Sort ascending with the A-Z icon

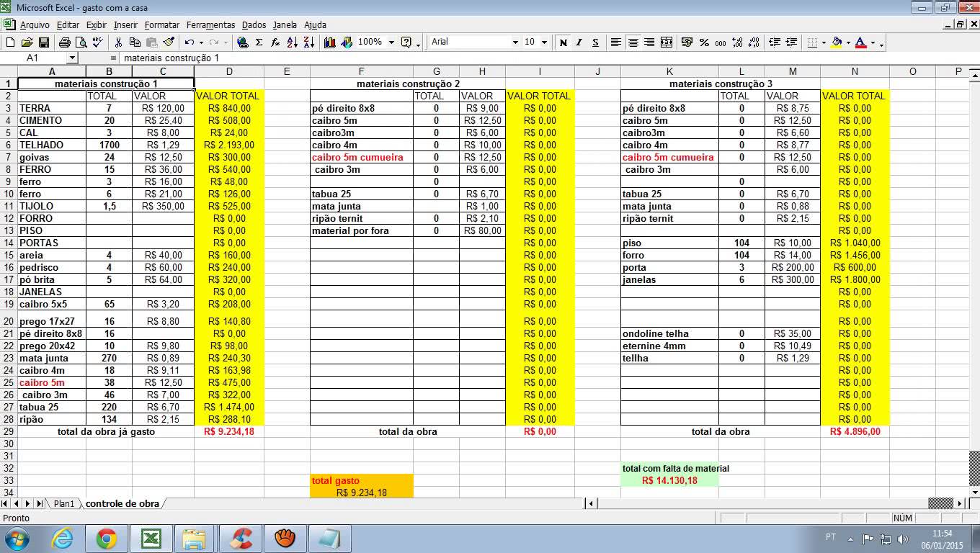(292, 42)
